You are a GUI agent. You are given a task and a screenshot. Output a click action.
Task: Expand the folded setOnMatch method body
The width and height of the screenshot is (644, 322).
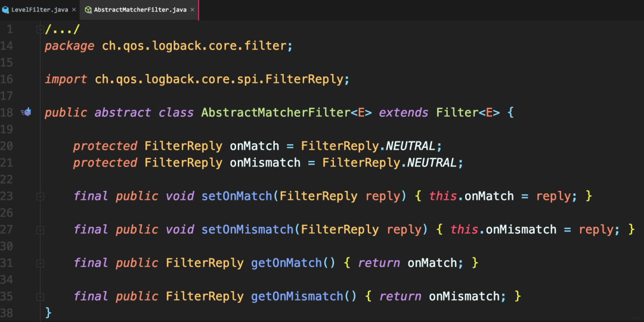[x=40, y=196]
